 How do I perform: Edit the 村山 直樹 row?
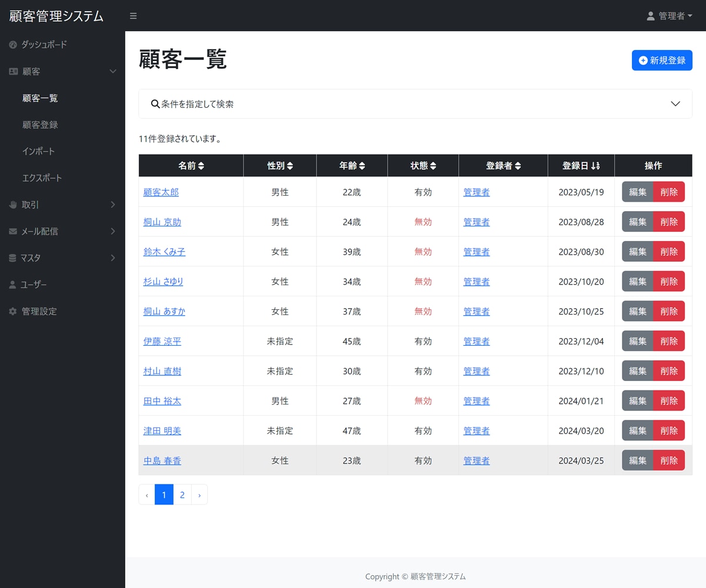tap(638, 371)
